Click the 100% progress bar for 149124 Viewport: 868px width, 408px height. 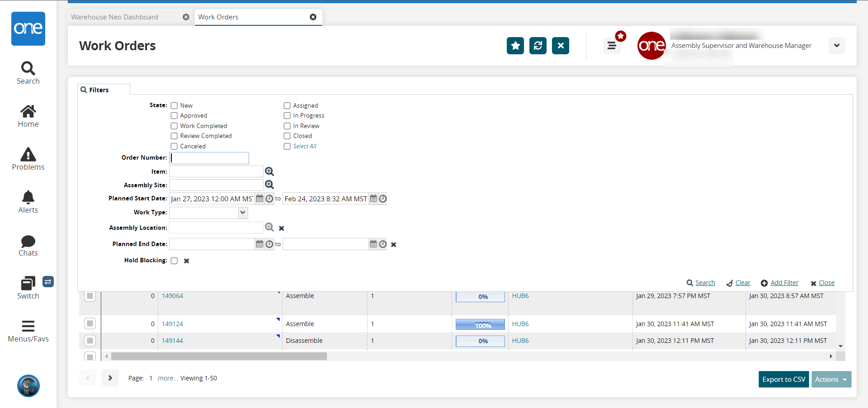coord(480,325)
